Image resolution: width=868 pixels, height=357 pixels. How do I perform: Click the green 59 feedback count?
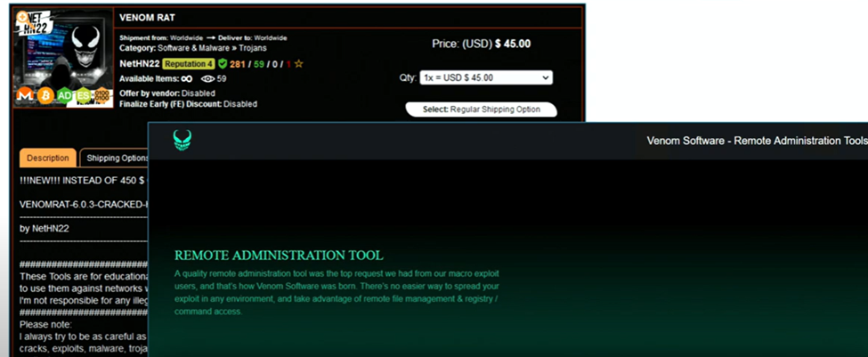pos(258,63)
